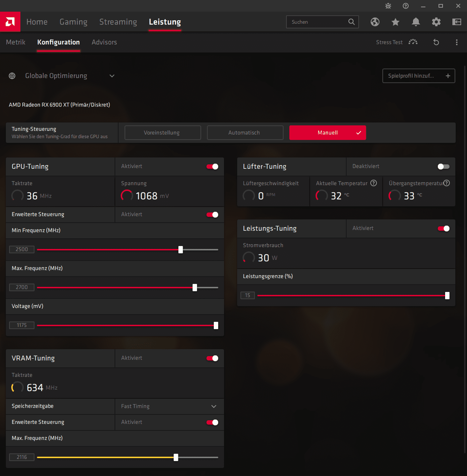Viewport: 467px width, 476px height.
Task: Click the Voltage value box 1175
Action: pyautogui.click(x=22, y=325)
